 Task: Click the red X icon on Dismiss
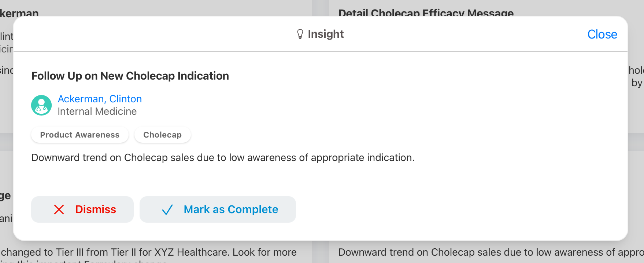(x=59, y=209)
